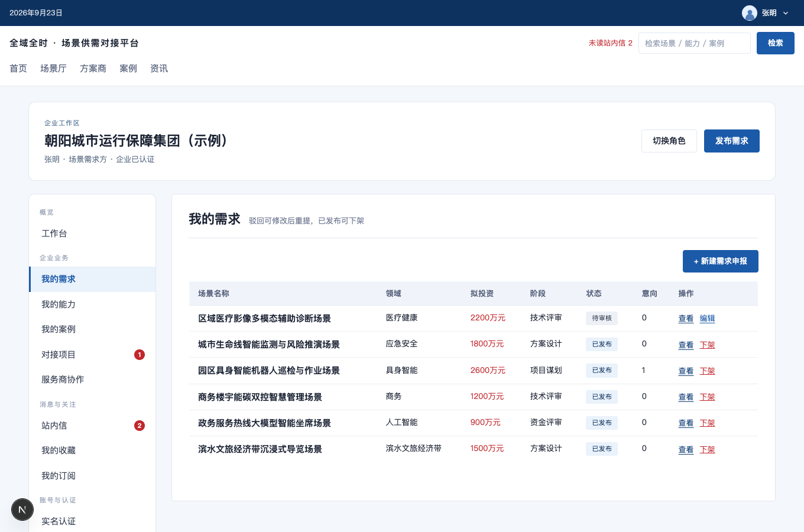Click the 全域全时 · 场景供需对接平台 site title
The image size is (804, 532).
[x=74, y=43]
